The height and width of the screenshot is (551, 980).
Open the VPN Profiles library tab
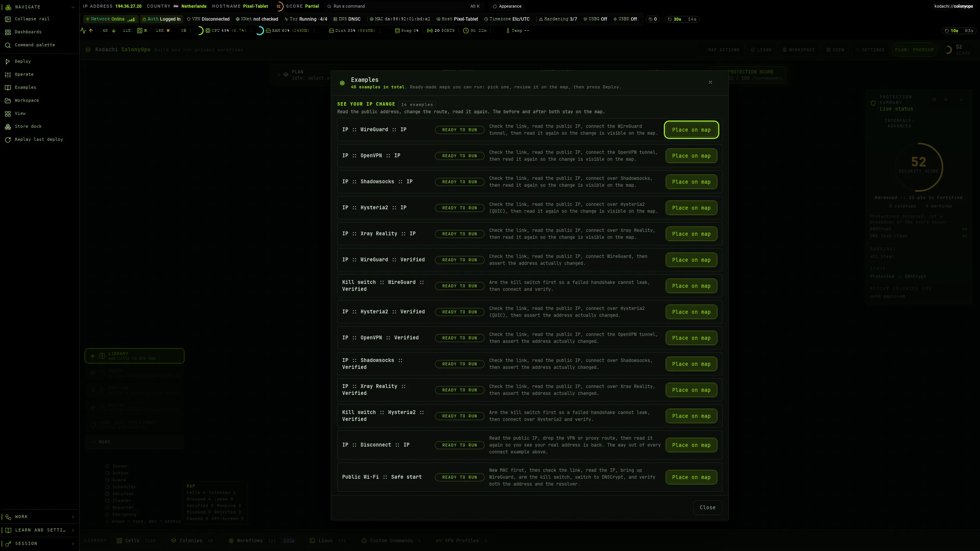pos(462,541)
